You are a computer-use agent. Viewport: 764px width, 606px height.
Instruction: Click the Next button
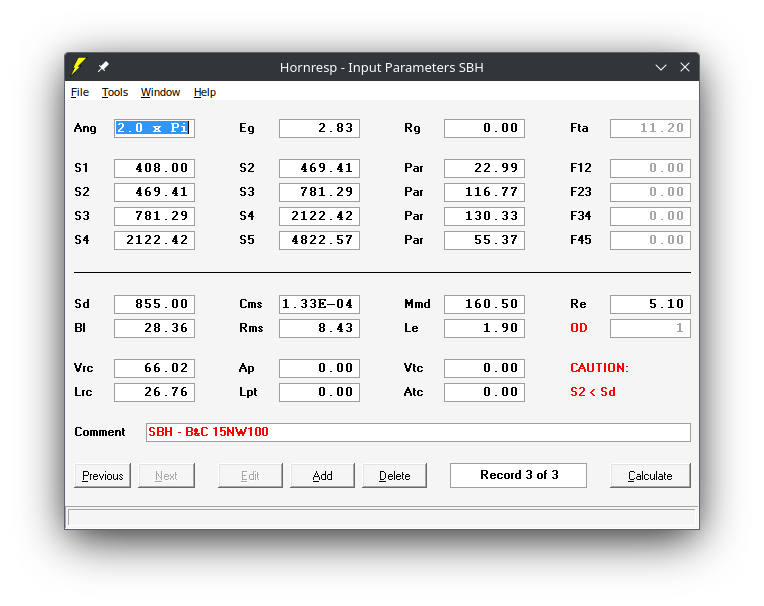click(x=166, y=475)
